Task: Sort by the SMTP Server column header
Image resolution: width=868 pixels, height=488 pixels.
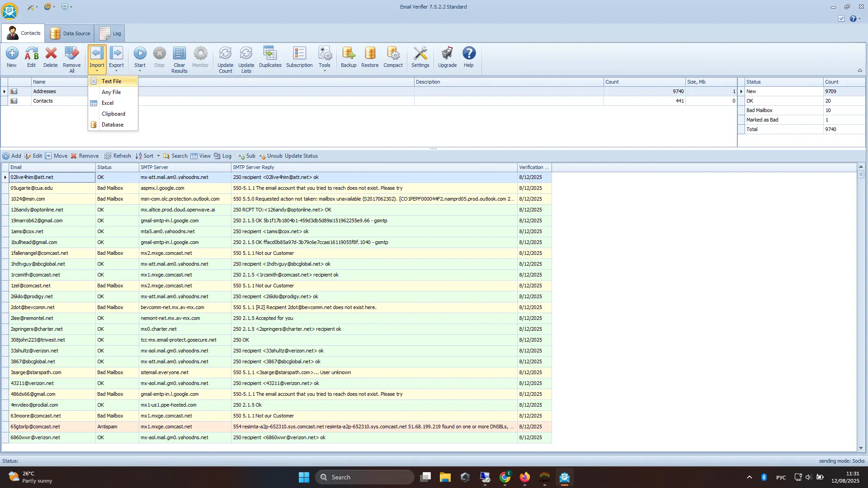Action: click(185, 167)
